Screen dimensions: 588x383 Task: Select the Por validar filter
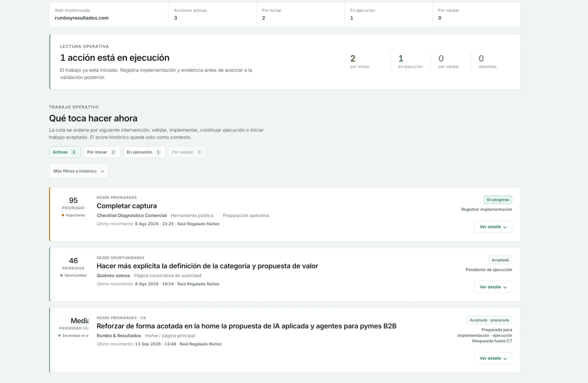coord(187,152)
